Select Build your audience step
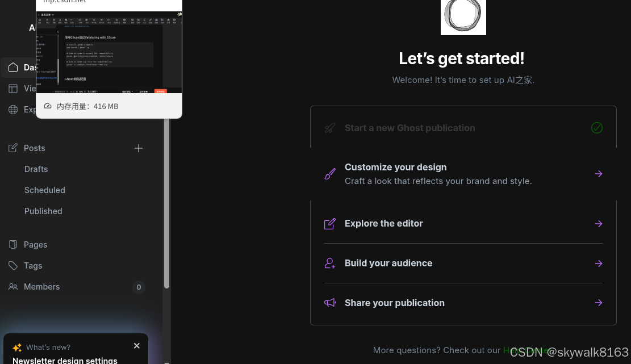This screenshot has width=631, height=364. click(463, 263)
